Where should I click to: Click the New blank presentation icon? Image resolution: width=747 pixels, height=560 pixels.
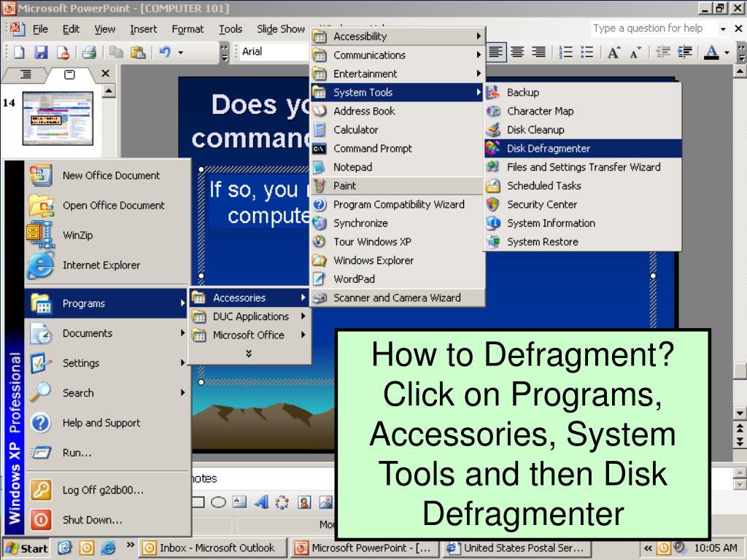point(19,52)
